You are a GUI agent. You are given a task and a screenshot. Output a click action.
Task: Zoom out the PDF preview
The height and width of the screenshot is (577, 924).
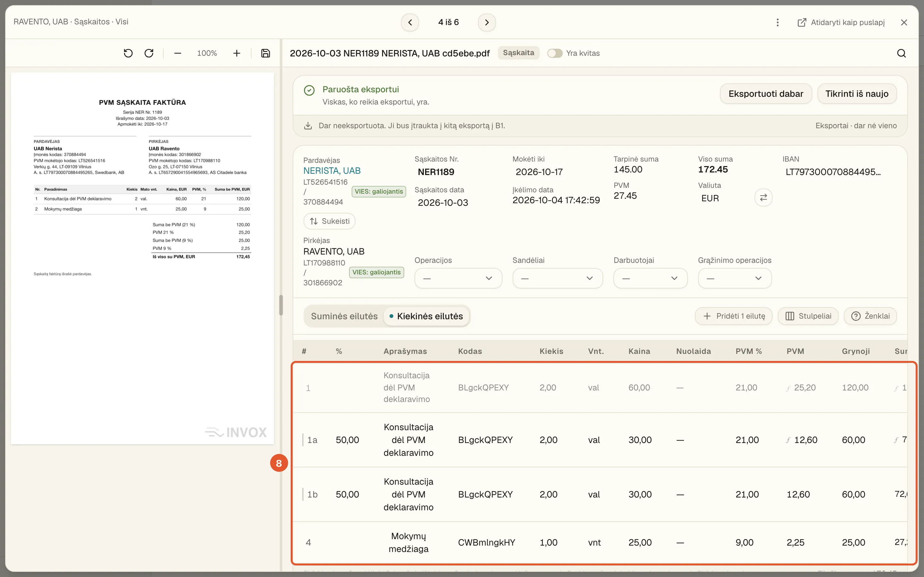click(177, 53)
